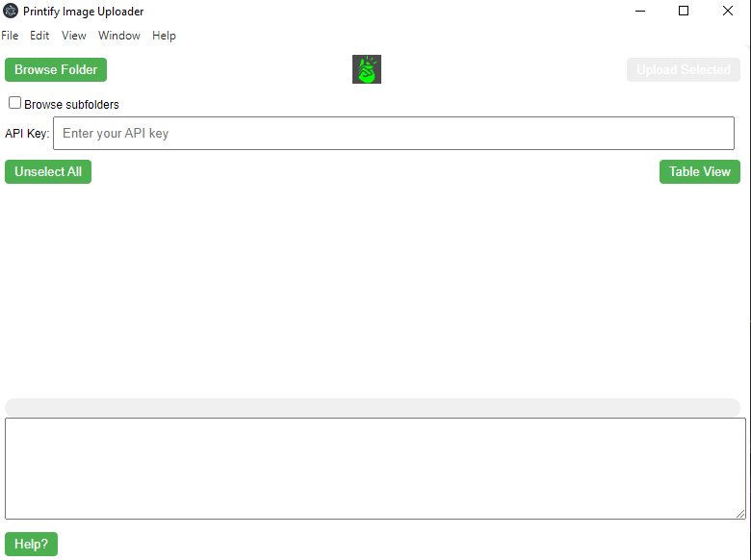Click the green Help? button

32,544
